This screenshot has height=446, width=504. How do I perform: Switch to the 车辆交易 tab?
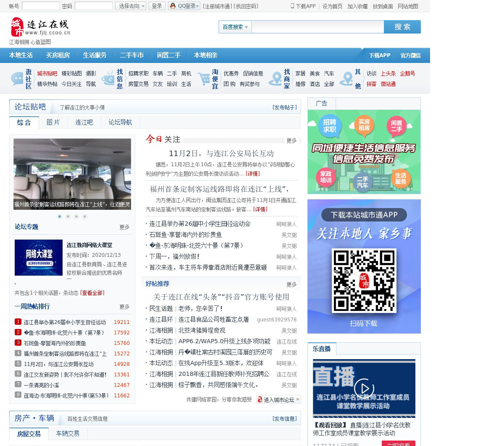coord(68,433)
